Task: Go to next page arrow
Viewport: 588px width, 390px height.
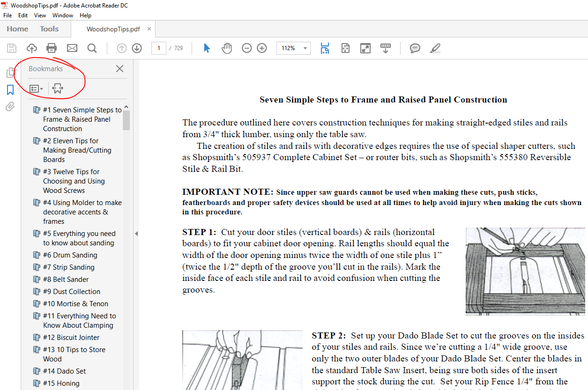Action: 137,48
